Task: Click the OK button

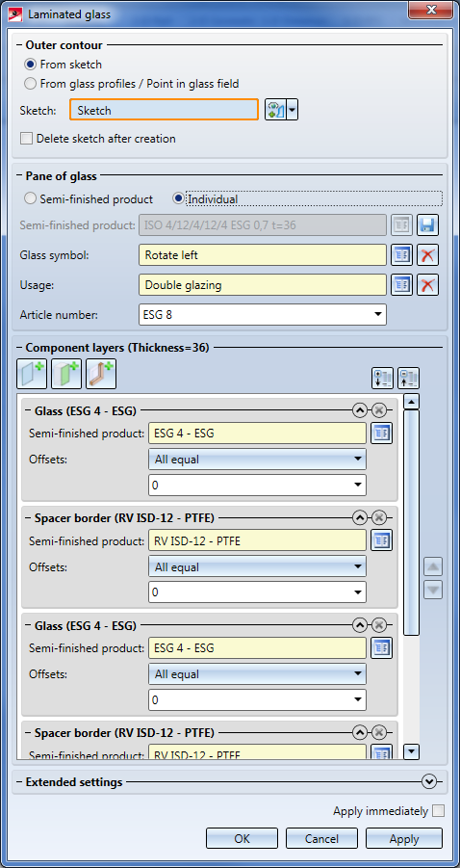Action: [243, 839]
